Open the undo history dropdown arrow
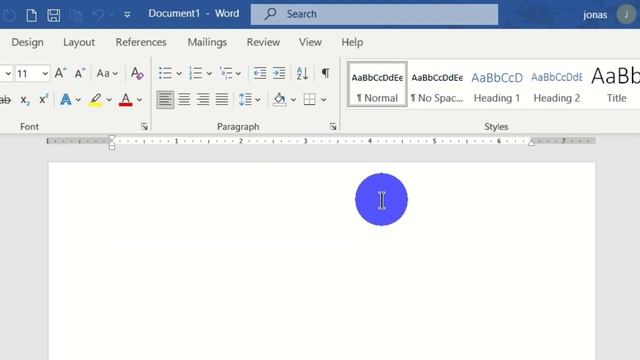Screen dimensions: 640x360 pyautogui.click(x=111, y=15)
